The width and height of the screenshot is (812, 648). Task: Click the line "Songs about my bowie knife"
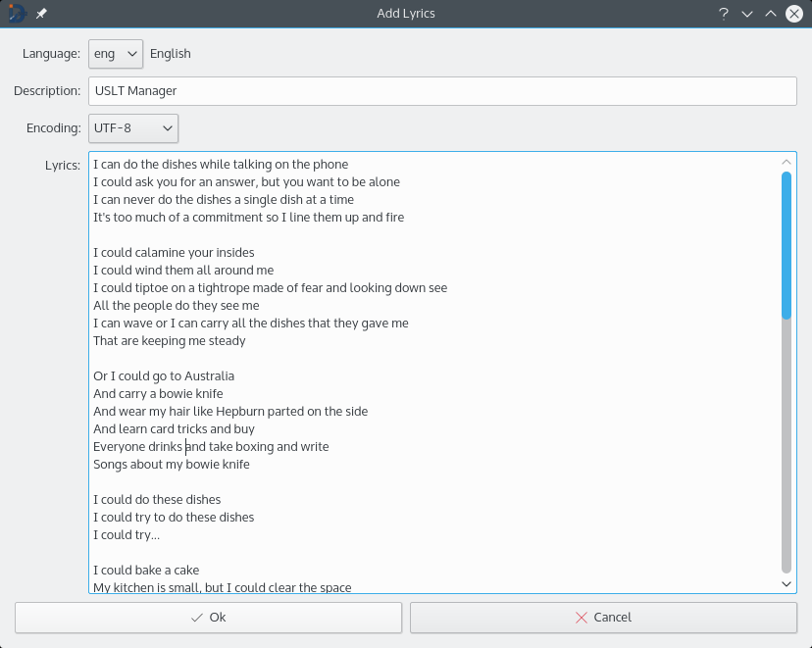point(172,465)
